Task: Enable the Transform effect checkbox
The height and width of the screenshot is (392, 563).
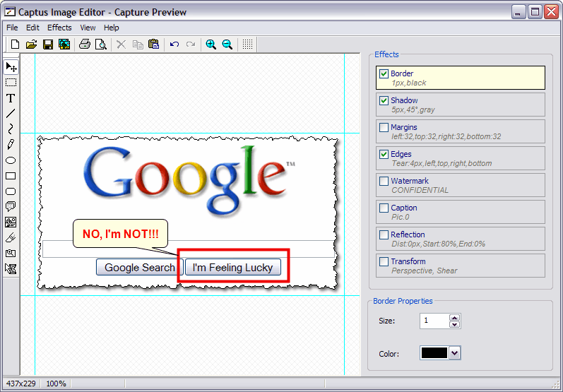Action: click(384, 262)
